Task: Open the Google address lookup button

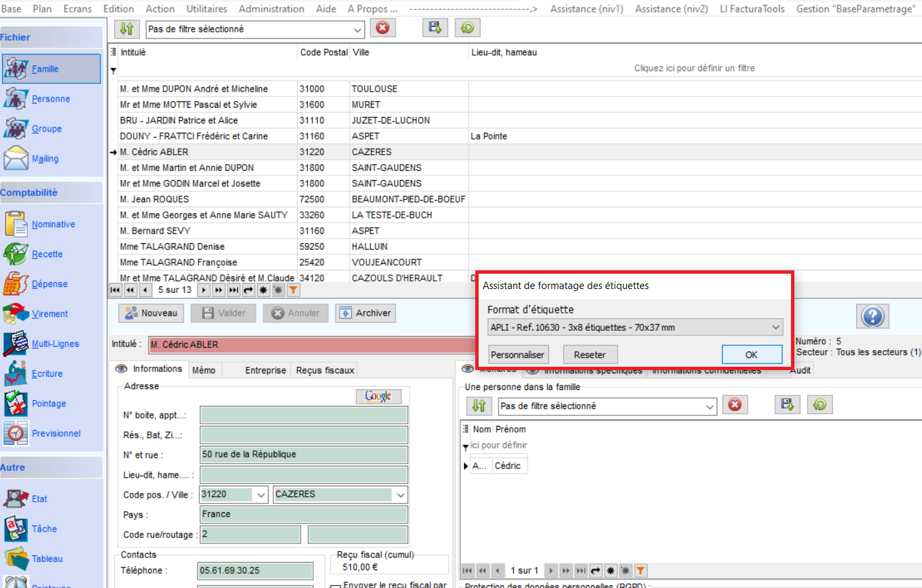Action: [378, 396]
